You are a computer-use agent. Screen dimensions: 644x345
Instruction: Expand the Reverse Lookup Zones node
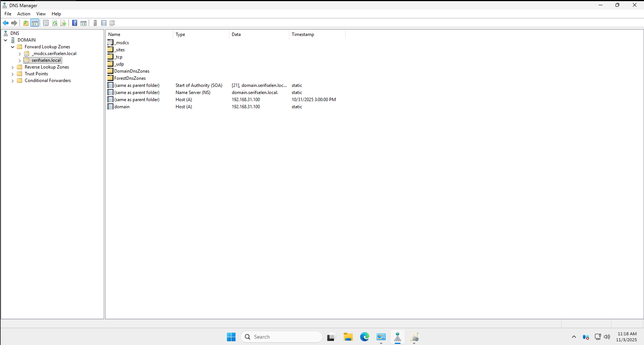coord(12,67)
